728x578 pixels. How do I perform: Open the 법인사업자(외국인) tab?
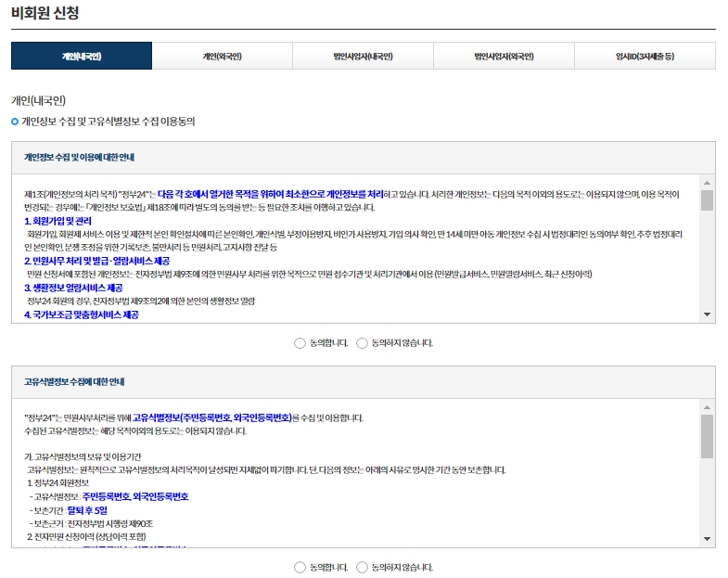[x=504, y=56]
